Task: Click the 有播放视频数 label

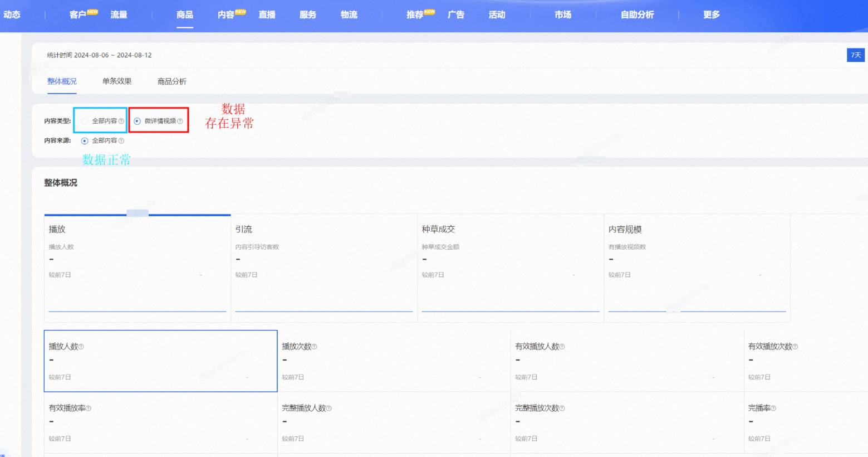Action: click(627, 247)
